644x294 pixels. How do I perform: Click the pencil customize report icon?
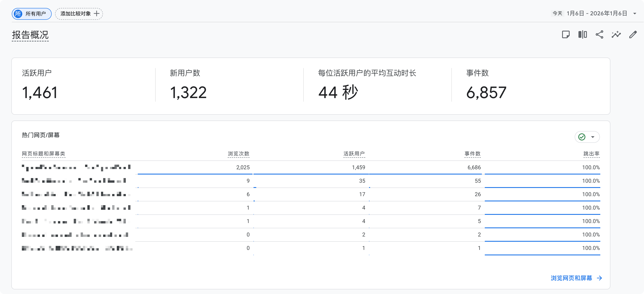pyautogui.click(x=633, y=34)
